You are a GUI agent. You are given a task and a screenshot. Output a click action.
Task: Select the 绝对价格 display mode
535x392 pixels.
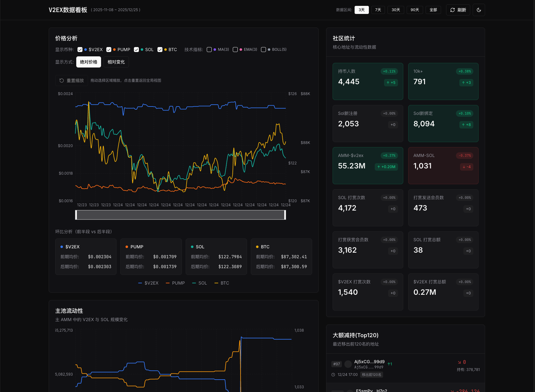[x=89, y=62]
